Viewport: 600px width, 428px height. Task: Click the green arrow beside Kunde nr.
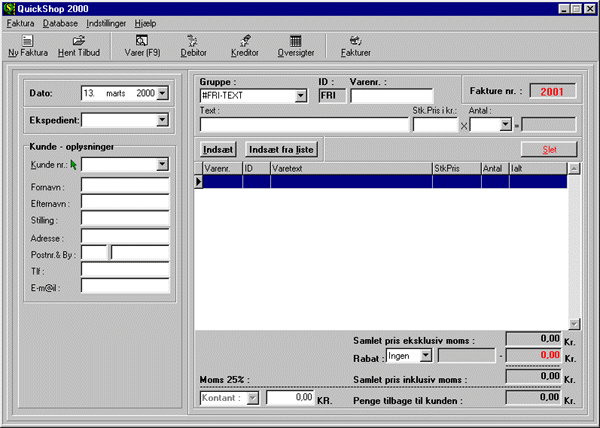[73, 165]
